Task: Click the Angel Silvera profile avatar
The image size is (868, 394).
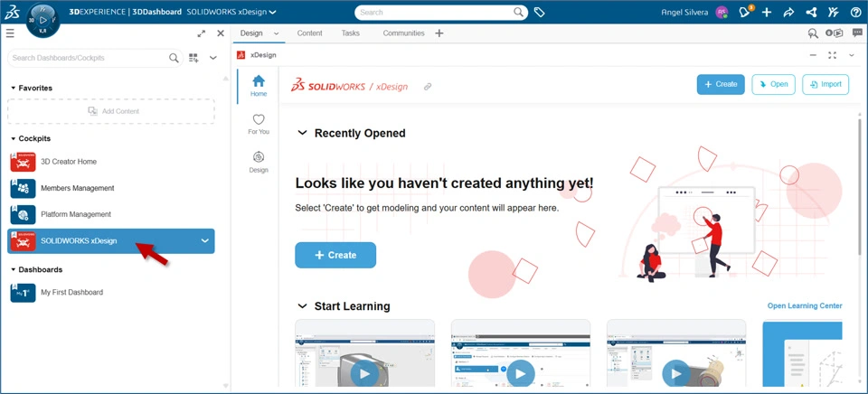Action: 722,12
